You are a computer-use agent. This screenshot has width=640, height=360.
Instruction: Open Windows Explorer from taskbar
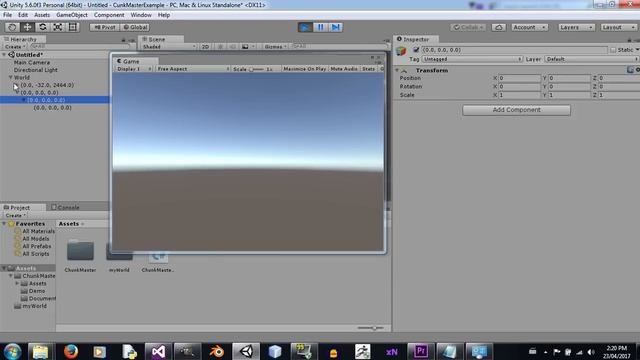[x=40, y=351]
